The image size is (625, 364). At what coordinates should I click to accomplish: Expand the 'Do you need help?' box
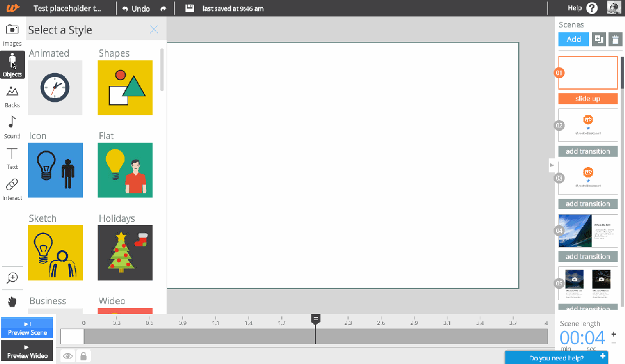click(x=602, y=357)
